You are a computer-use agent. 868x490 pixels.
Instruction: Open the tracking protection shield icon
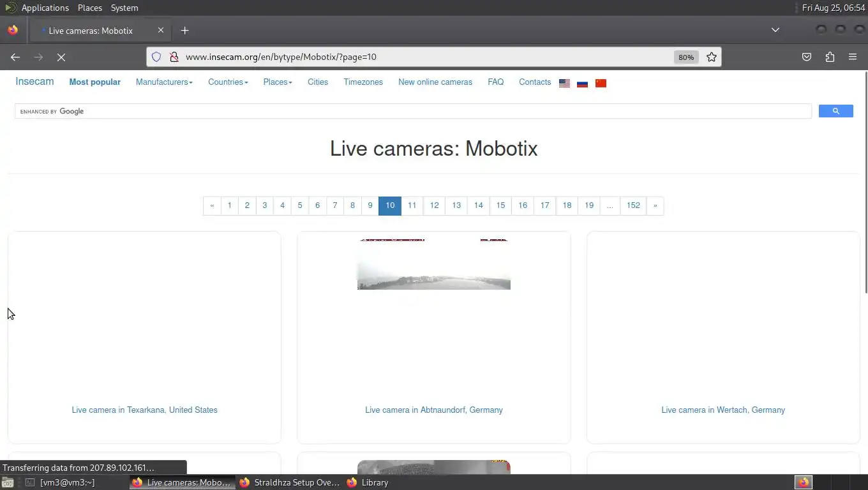click(156, 57)
